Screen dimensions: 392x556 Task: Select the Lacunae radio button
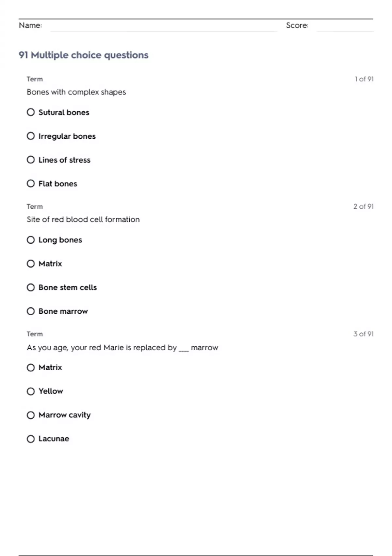tap(31, 439)
